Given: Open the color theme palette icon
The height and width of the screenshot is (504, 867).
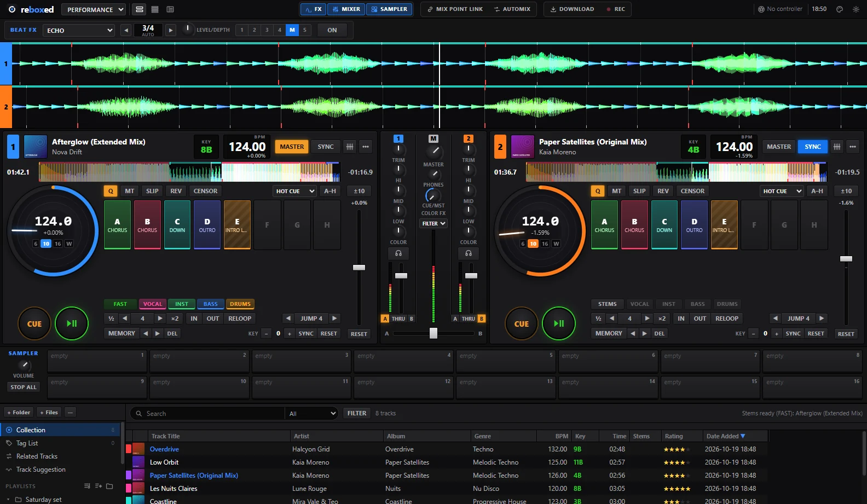Looking at the screenshot, I should [840, 9].
